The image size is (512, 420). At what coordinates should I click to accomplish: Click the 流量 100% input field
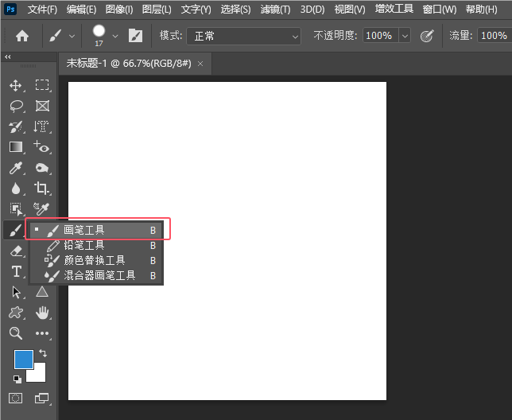tap(494, 36)
